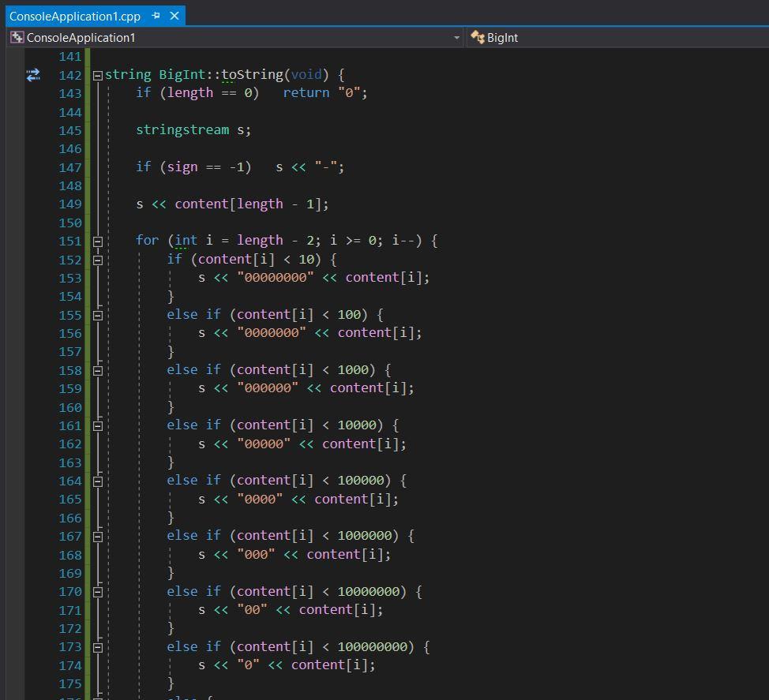Click the blue navigation arrows icon beside line 142
The image size is (769, 700).
[x=32, y=75]
